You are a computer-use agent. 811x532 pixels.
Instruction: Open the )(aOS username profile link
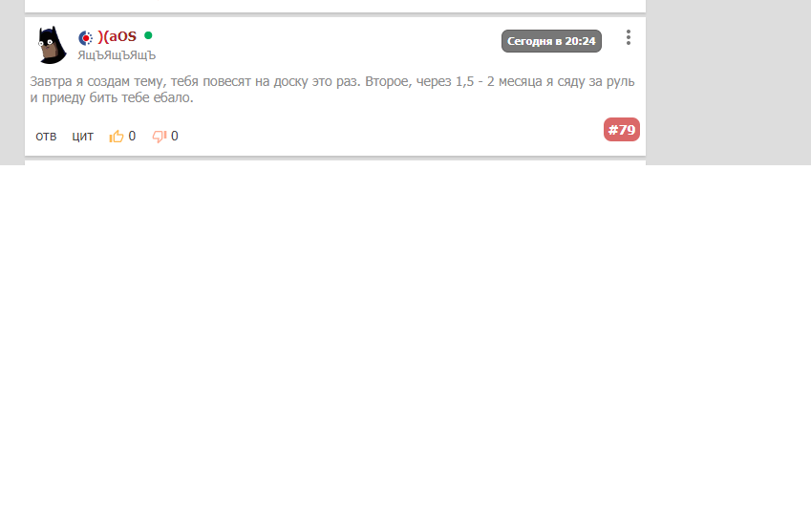pyautogui.click(x=117, y=36)
